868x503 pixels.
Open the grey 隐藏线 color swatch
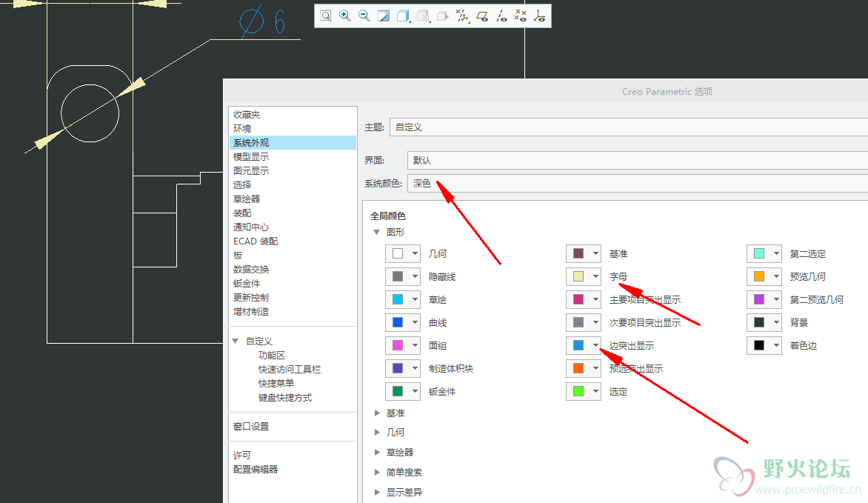coord(402,276)
